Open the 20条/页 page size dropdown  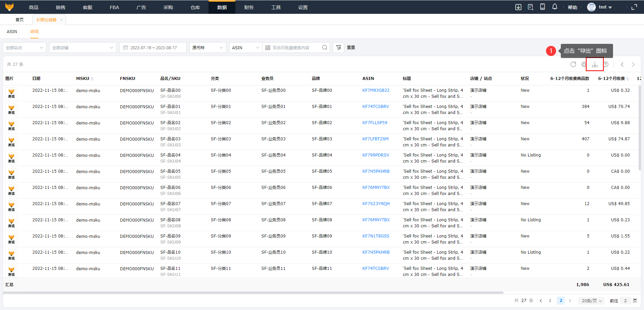point(591,301)
